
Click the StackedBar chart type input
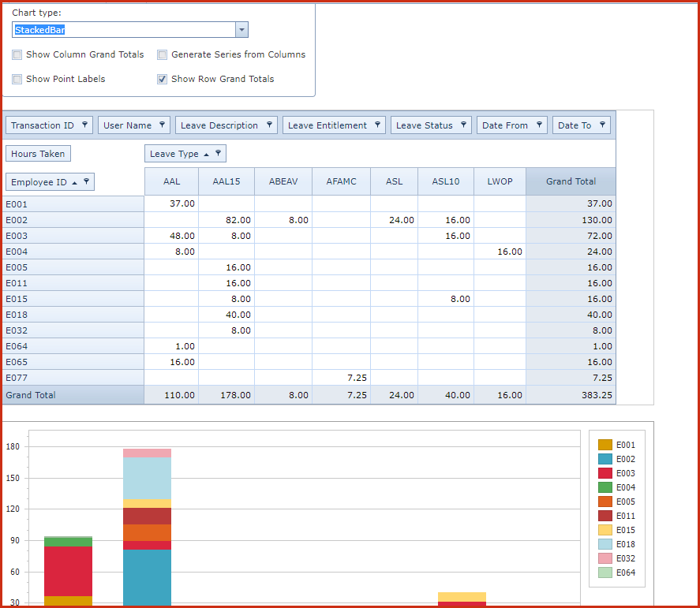pyautogui.click(x=124, y=30)
